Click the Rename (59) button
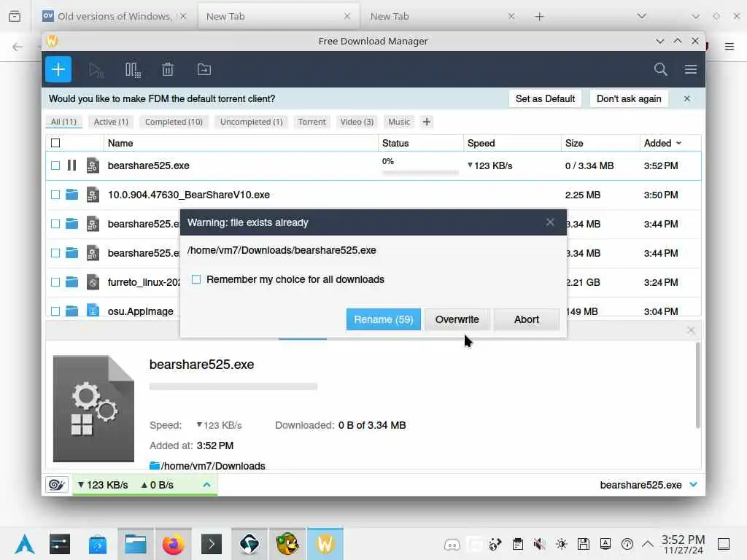The width and height of the screenshot is (747, 560). click(384, 319)
